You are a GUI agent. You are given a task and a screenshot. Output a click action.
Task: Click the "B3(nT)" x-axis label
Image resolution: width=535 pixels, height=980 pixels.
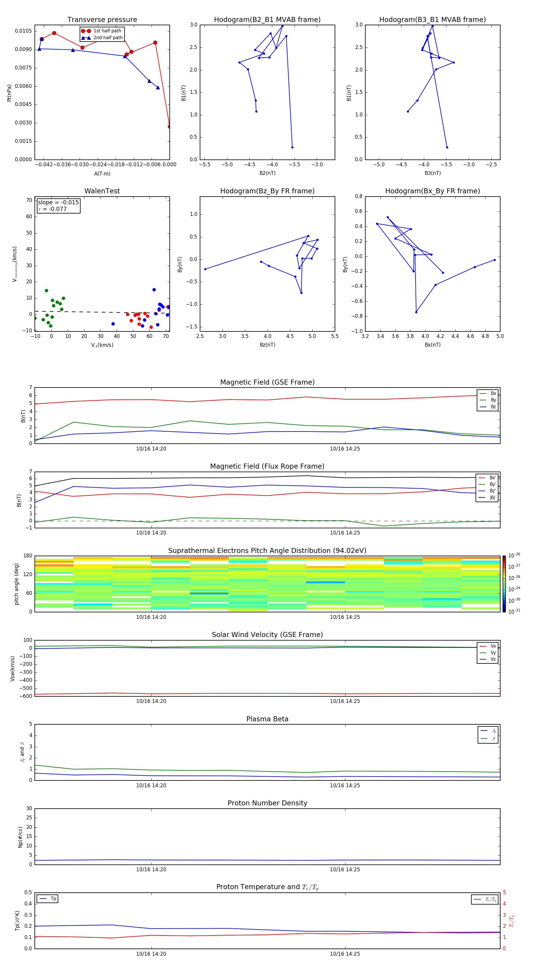432,173
